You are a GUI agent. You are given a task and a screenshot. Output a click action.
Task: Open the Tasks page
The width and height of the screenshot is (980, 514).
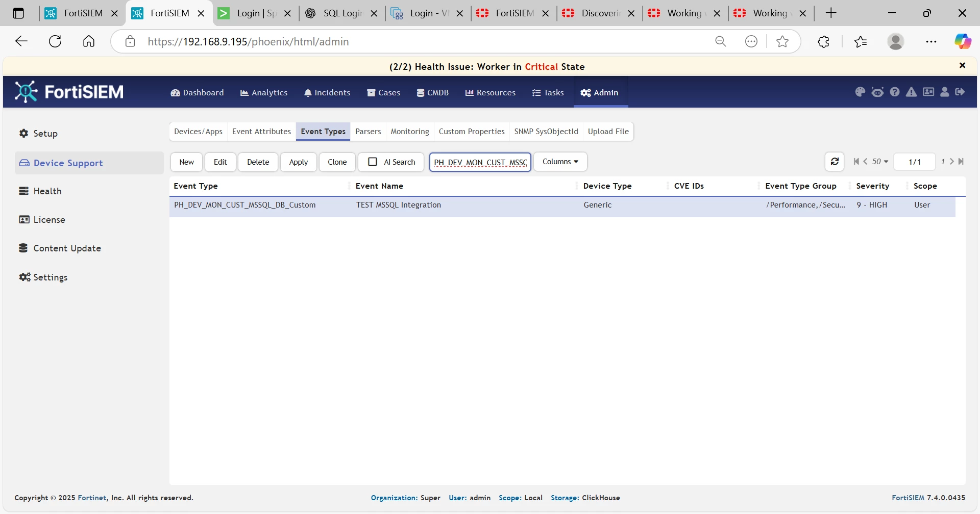(548, 92)
